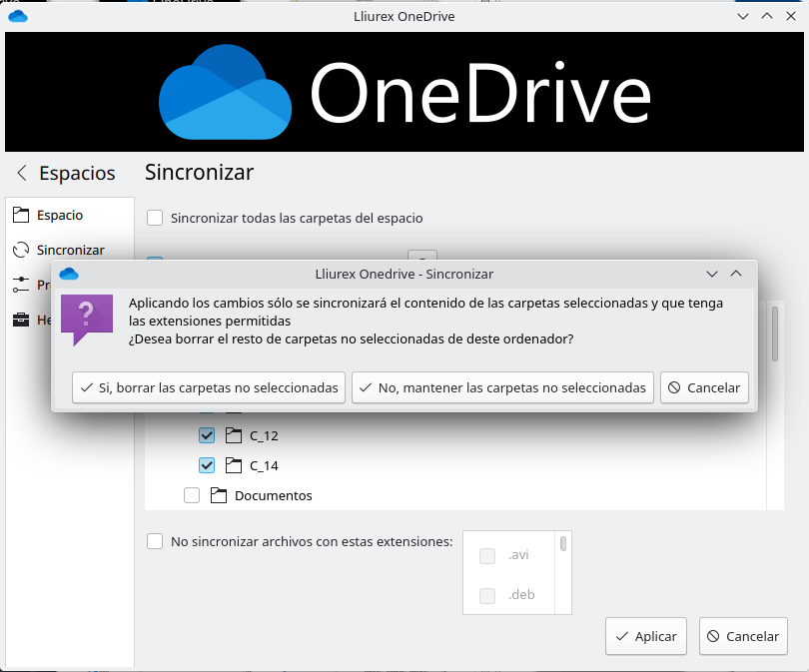809x672 pixels.
Task: Enable Sincronizar todas las carpetas del espacio
Action: coord(155,218)
